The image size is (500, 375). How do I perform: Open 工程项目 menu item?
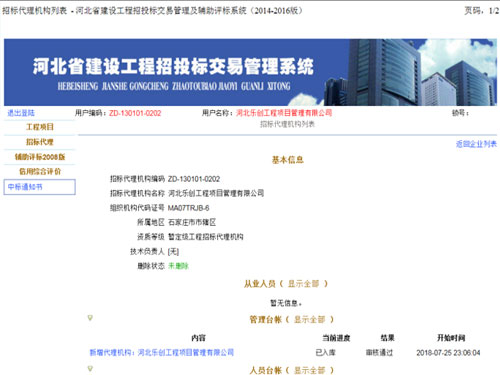pyautogui.click(x=40, y=127)
